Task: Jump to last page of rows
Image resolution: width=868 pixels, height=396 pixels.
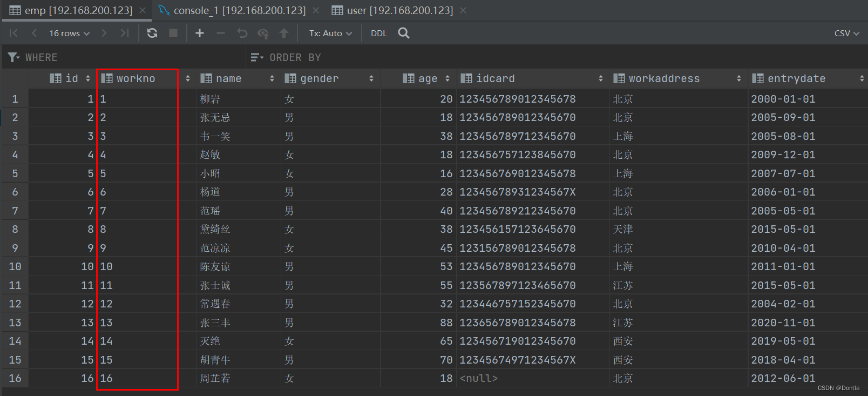Action: pos(125,33)
